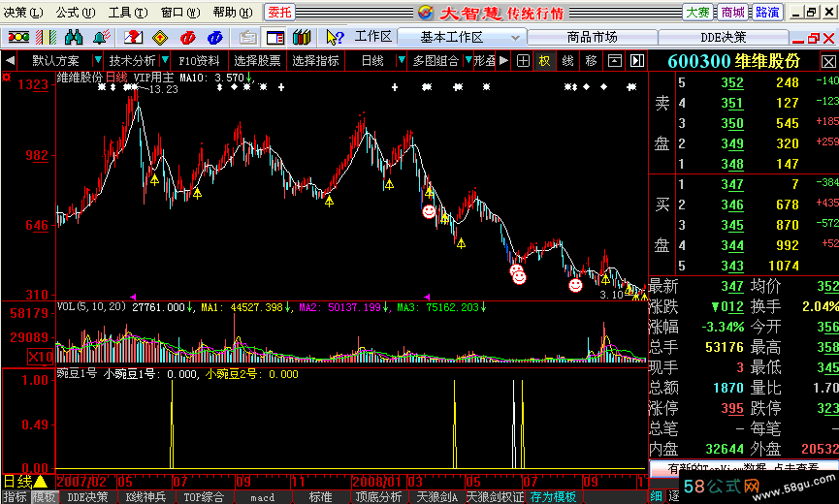Select the macd template tab
This screenshot has height=504, width=839.
(262, 497)
